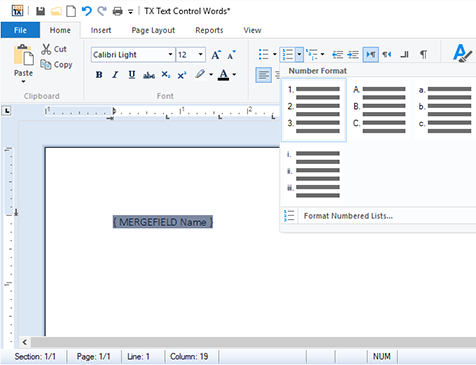Print the document via printer icon

(x=117, y=11)
